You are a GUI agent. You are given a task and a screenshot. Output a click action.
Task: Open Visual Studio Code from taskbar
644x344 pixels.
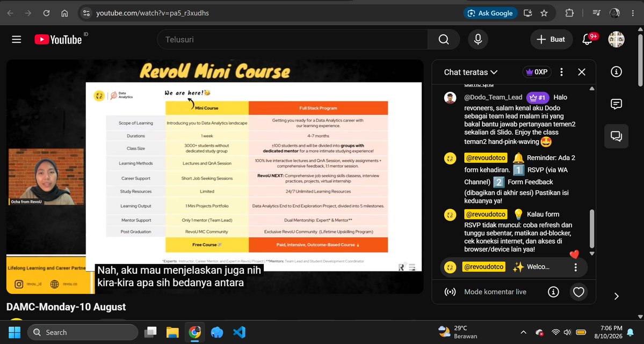pyautogui.click(x=239, y=332)
